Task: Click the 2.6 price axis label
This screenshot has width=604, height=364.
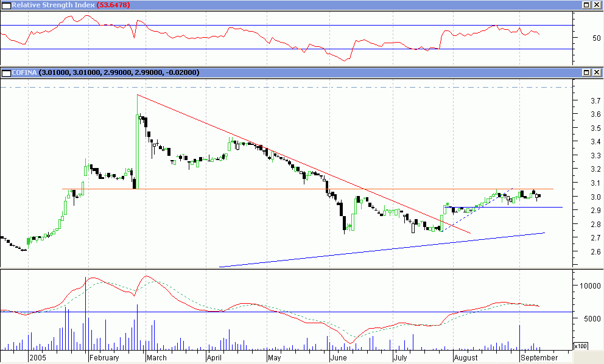Action: tap(595, 252)
